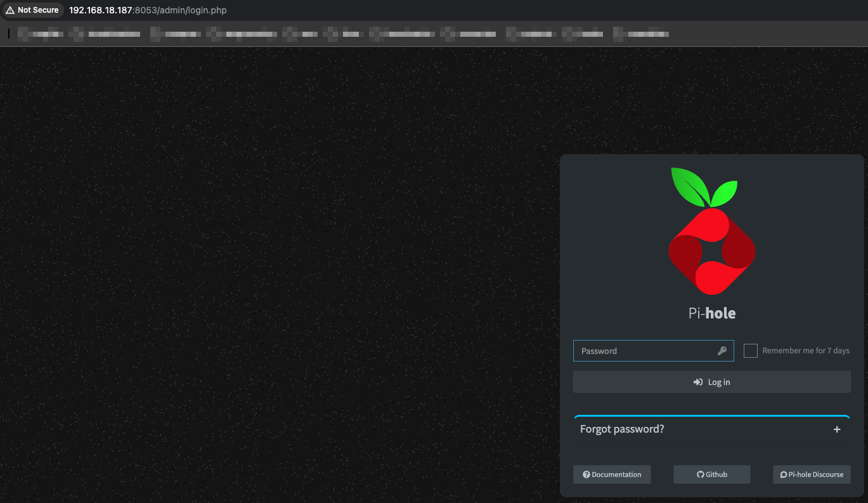The image size is (868, 503).
Task: Click the Pi-hole title text under logo
Action: [712, 313]
